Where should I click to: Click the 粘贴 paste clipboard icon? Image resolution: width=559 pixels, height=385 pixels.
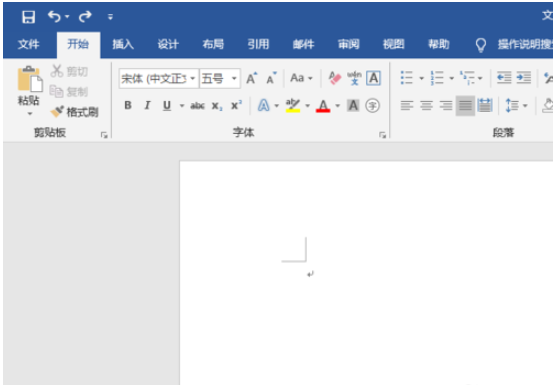29,79
